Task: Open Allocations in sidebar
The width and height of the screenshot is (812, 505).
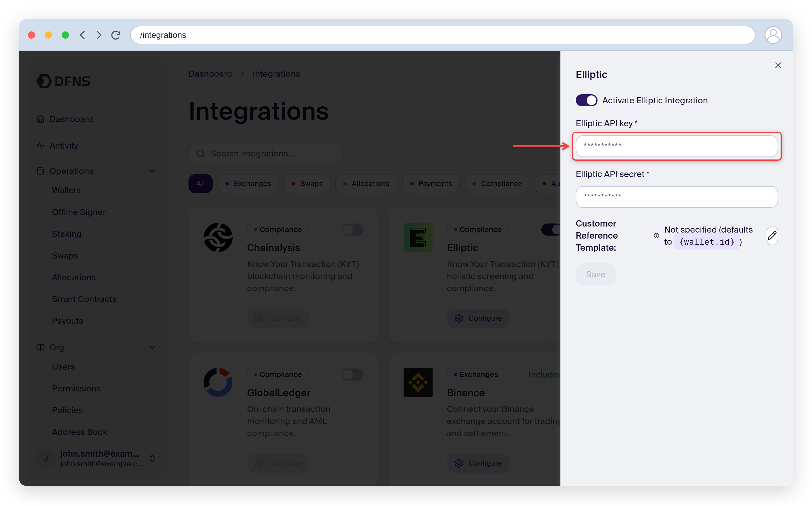Action: coord(74,277)
